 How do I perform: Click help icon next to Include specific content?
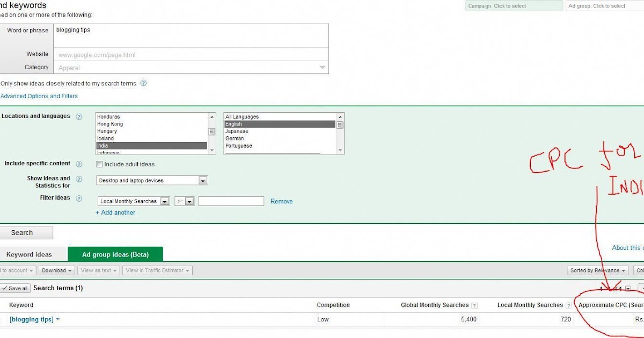click(x=79, y=164)
